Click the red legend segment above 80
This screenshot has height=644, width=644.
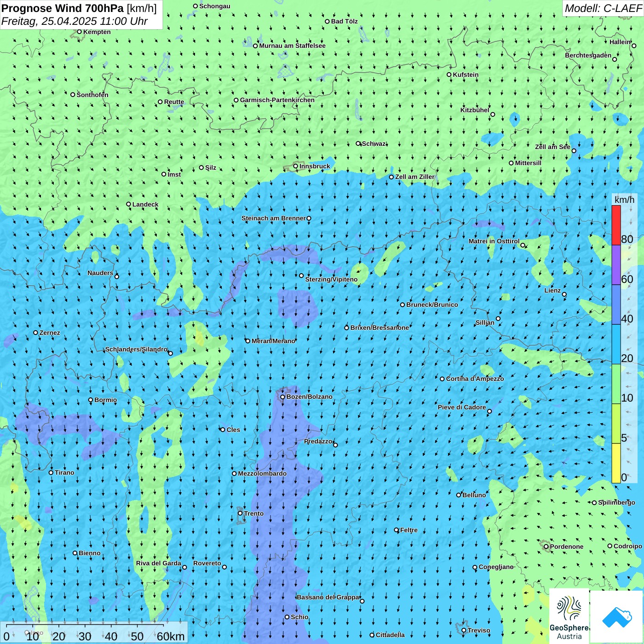[616, 225]
